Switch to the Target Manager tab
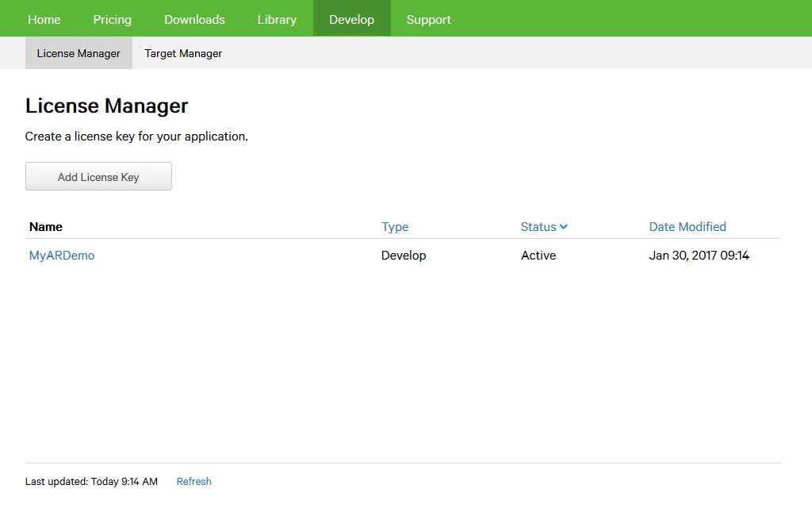Image resolution: width=812 pixels, height=508 pixels. 182,53
